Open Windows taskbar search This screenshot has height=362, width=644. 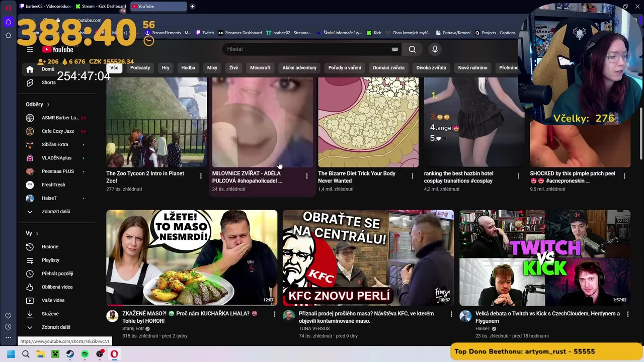tap(26, 354)
